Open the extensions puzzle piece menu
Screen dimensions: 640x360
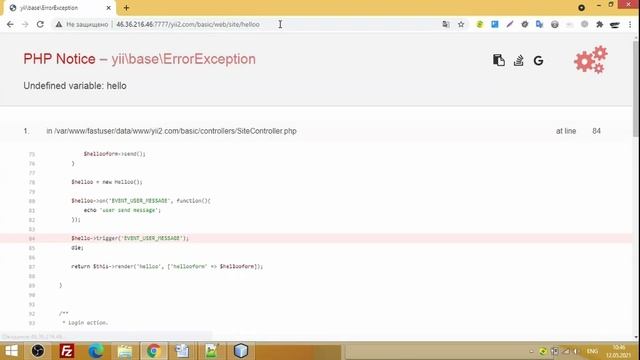(x=600, y=24)
